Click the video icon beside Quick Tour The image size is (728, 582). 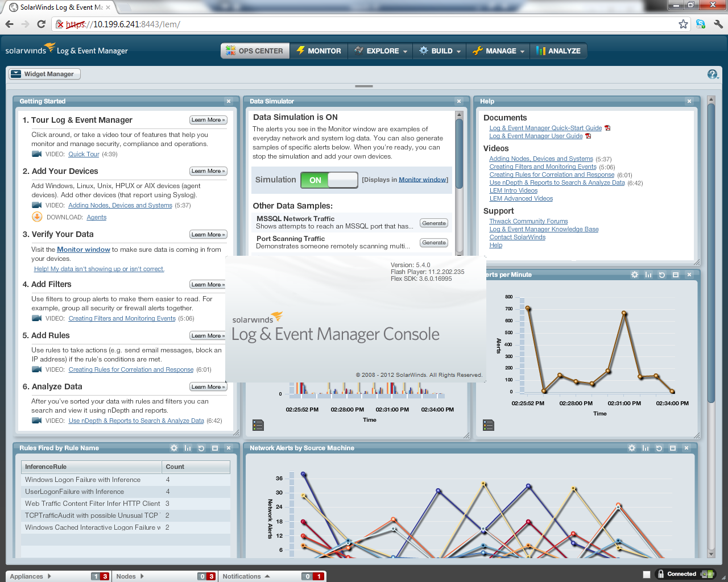pyautogui.click(x=36, y=153)
